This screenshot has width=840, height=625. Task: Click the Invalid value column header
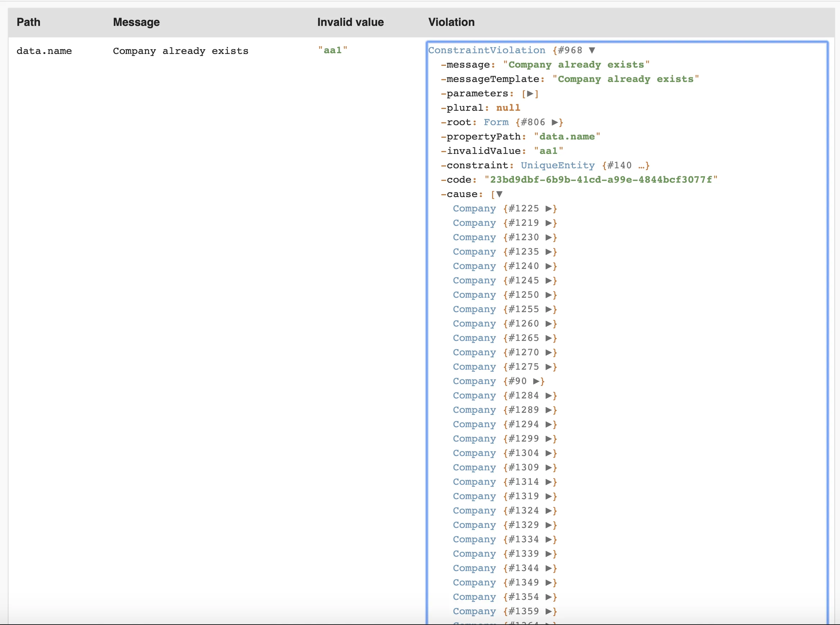tap(350, 22)
